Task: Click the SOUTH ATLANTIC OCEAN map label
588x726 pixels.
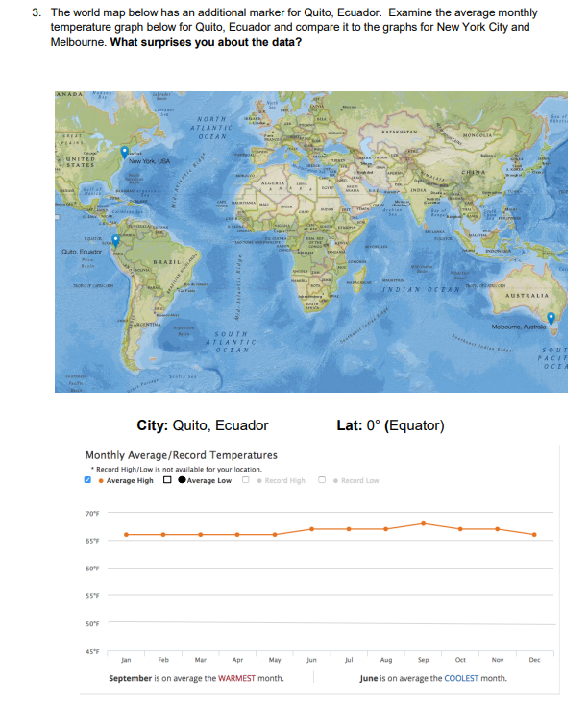Action: 231,342
